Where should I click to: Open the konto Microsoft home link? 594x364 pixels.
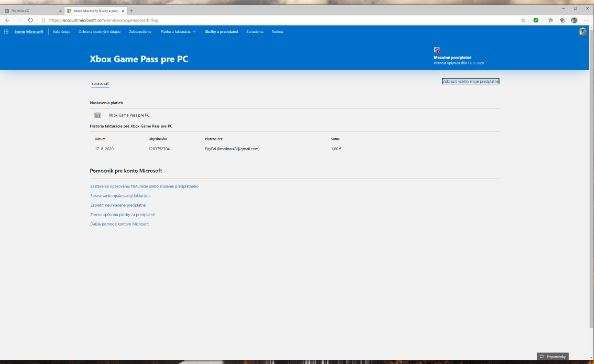[x=29, y=32]
